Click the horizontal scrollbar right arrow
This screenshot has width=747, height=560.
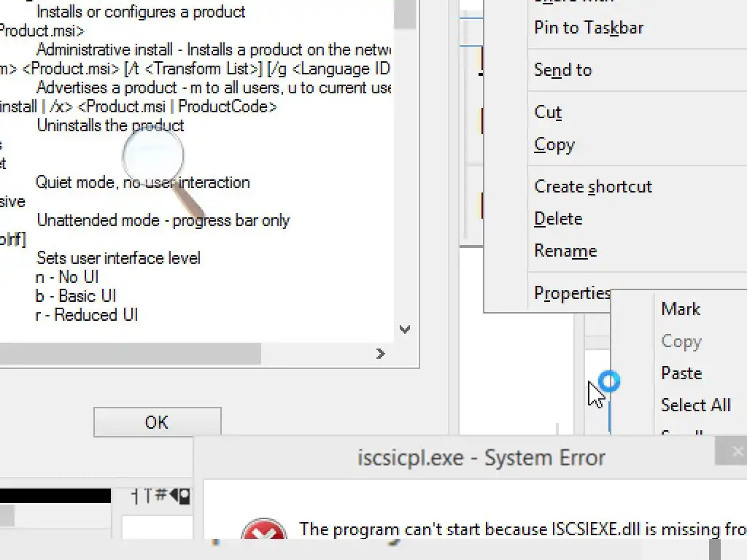point(379,354)
